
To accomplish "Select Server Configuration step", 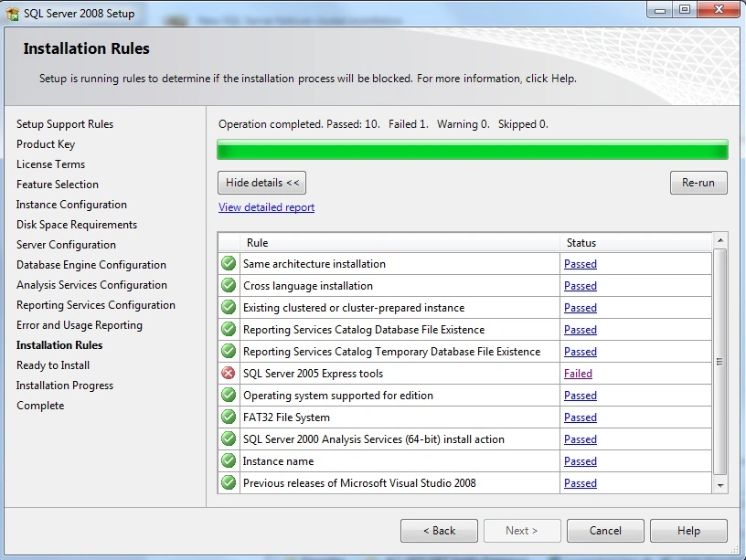I will tap(66, 244).
